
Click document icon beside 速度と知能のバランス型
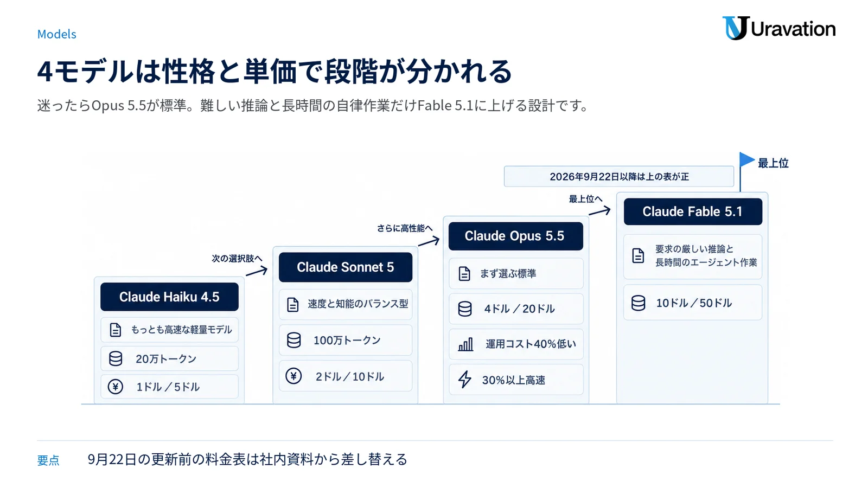(x=293, y=304)
